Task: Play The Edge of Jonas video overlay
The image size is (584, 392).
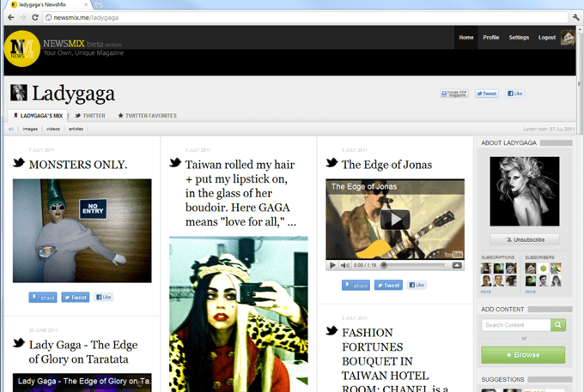Action: pyautogui.click(x=395, y=220)
